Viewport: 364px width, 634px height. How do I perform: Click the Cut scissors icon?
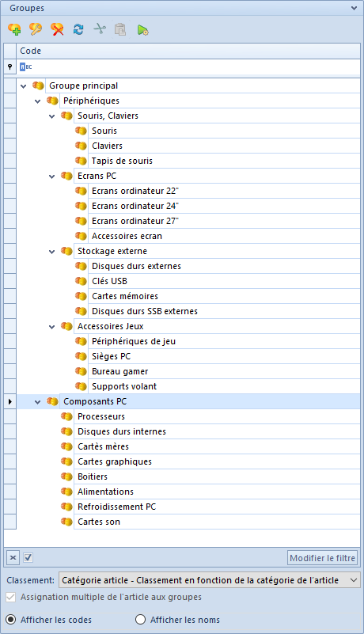pyautogui.click(x=100, y=29)
